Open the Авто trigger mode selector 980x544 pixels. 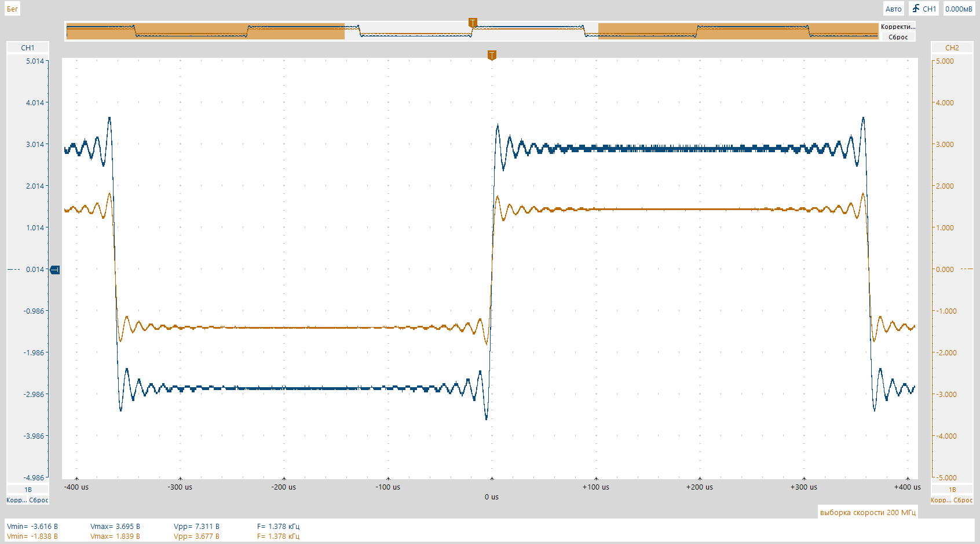pos(893,9)
